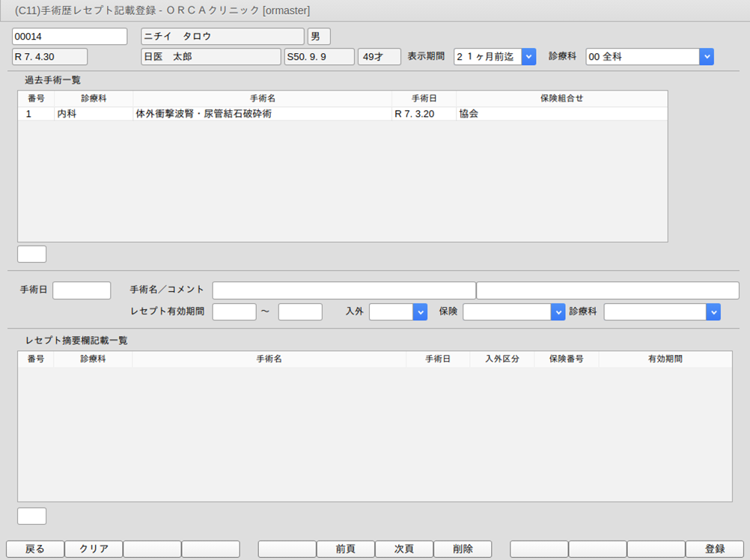Focus the 手術日 input field
This screenshot has height=560, width=750.
pos(82,290)
